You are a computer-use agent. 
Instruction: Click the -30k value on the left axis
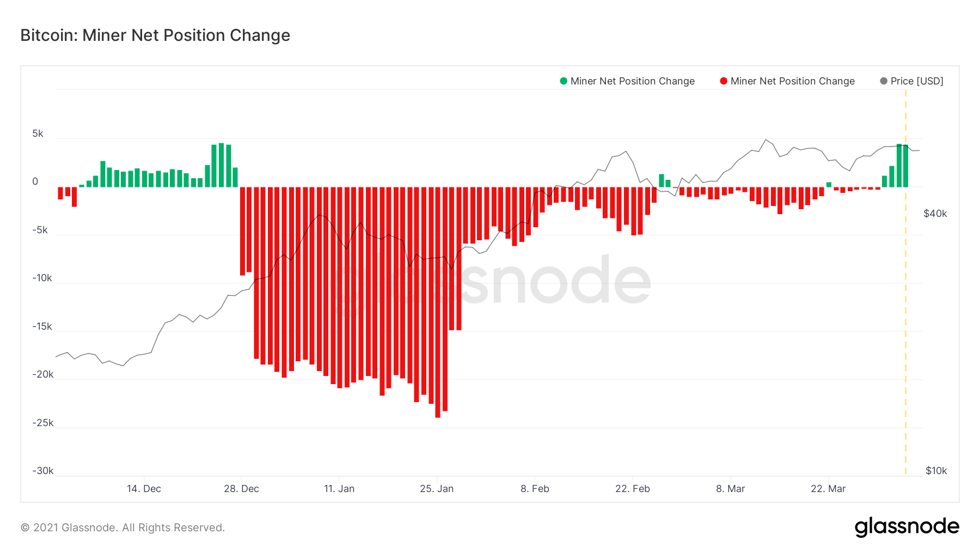click(x=42, y=471)
